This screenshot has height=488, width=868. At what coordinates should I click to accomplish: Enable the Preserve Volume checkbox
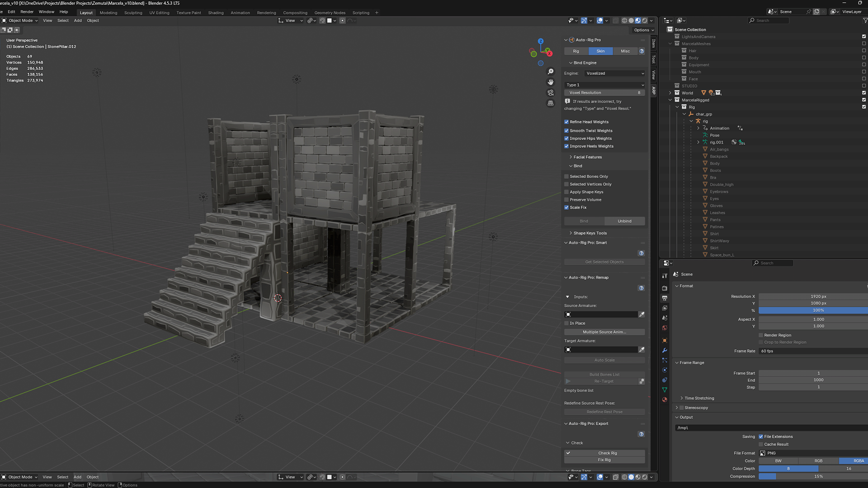tap(566, 199)
